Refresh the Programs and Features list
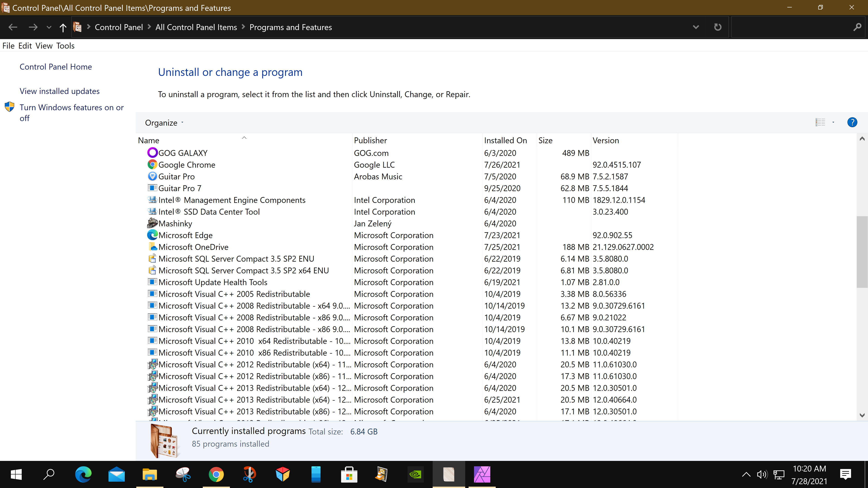 click(718, 27)
